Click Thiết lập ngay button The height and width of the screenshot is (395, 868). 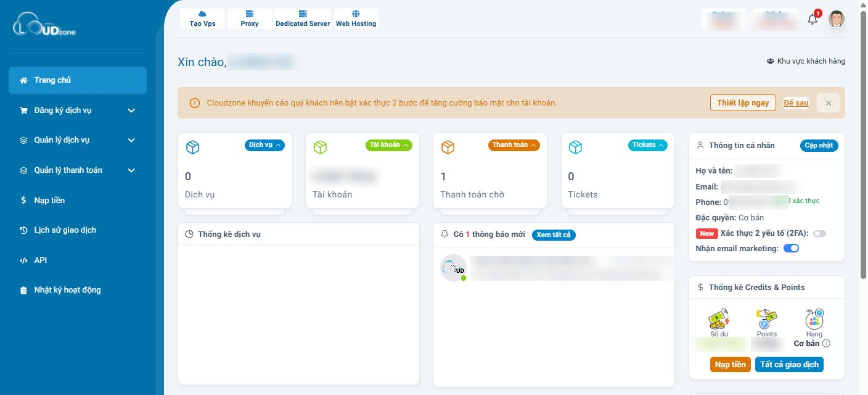(743, 103)
